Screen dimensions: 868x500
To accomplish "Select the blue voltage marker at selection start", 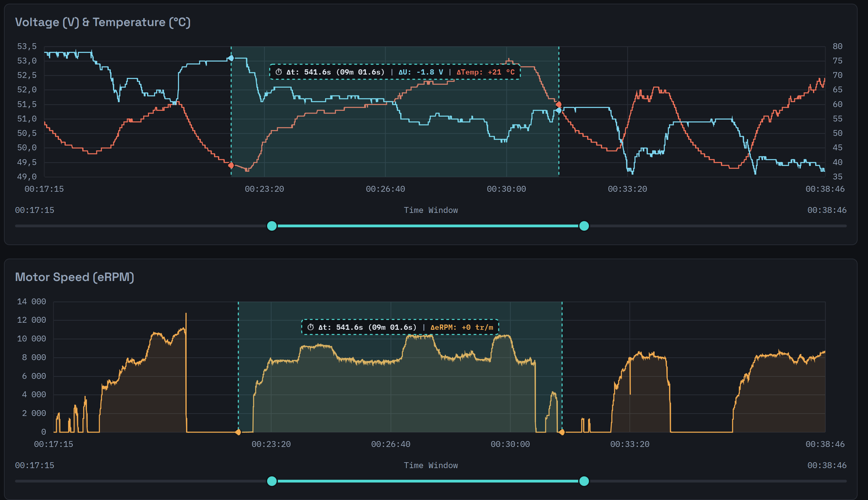I will 231,58.
